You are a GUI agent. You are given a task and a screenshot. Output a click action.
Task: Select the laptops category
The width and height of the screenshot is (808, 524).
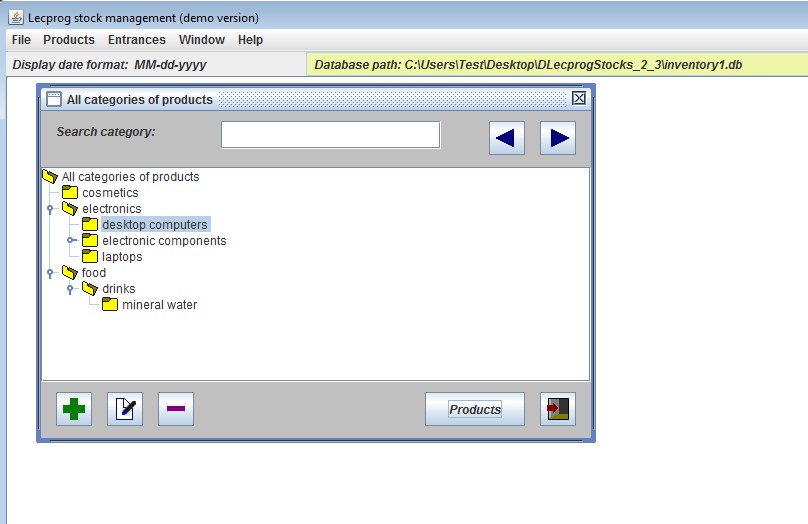coord(122,257)
